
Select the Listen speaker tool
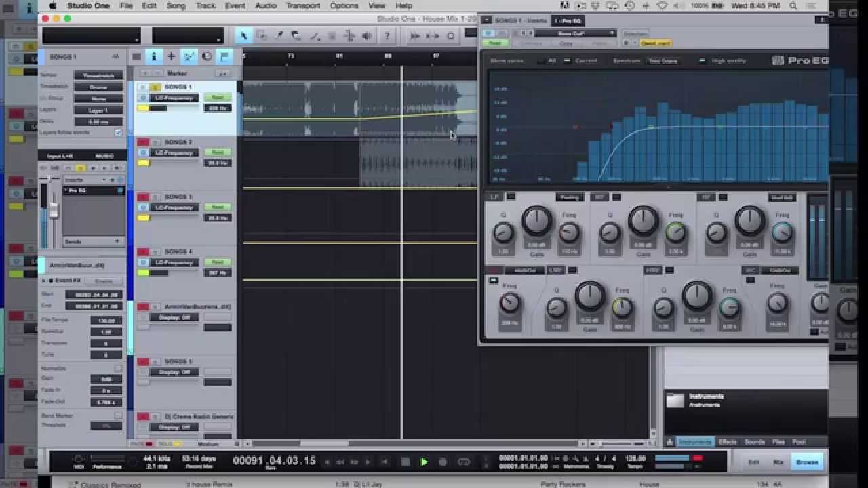[x=367, y=36]
